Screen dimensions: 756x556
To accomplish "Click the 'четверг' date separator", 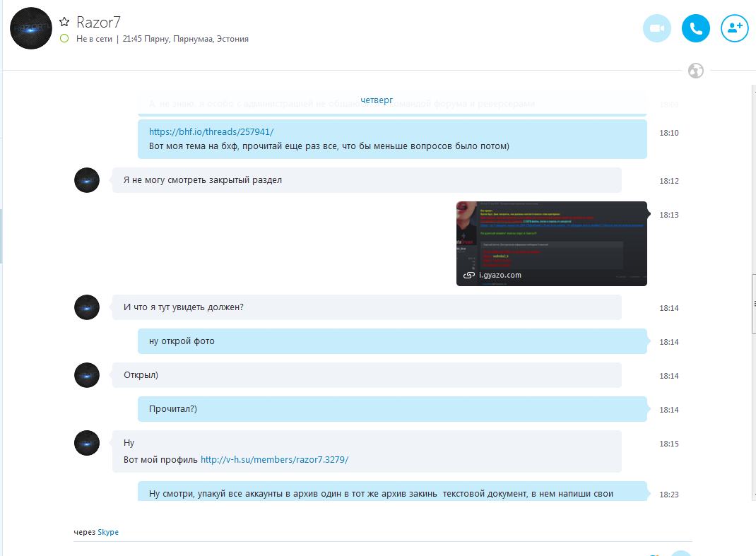I will [377, 100].
